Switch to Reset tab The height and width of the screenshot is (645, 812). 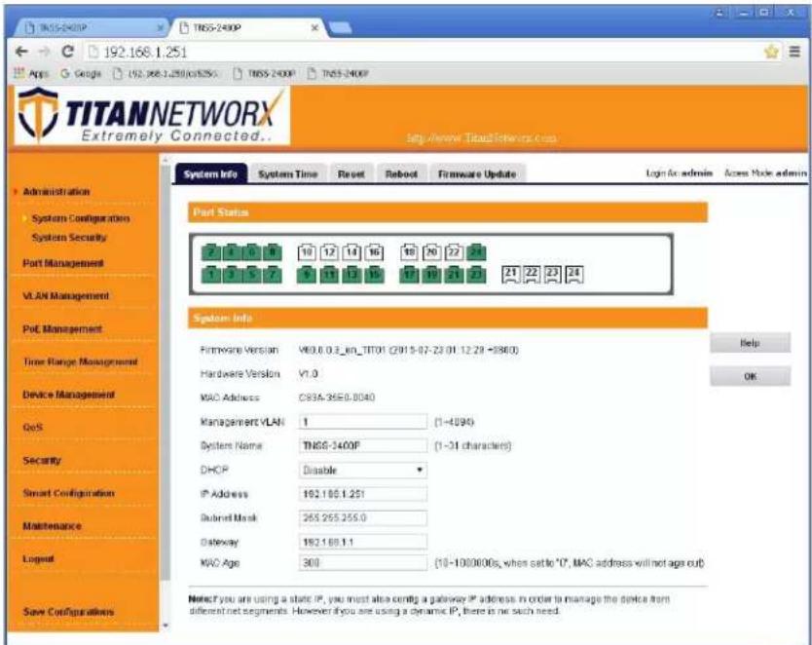(x=351, y=174)
